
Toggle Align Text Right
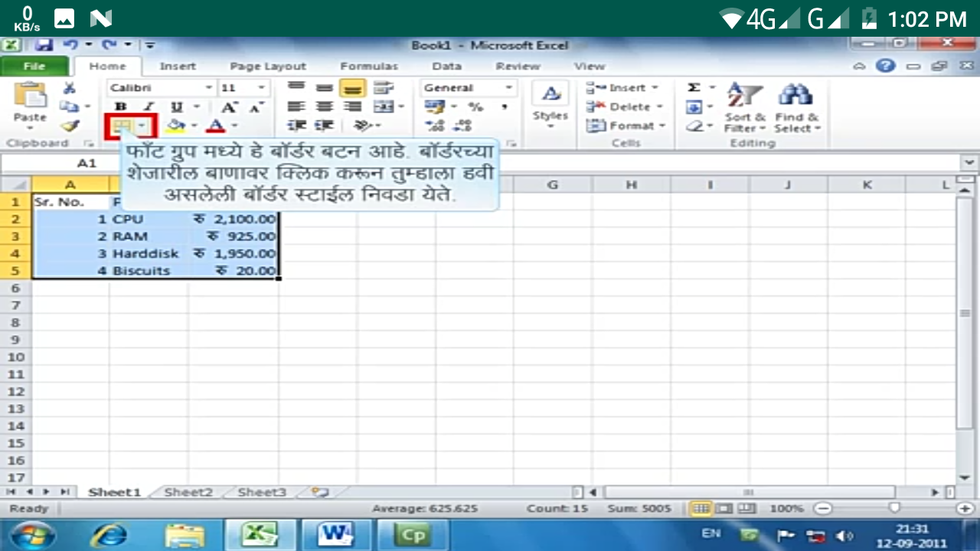pos(353,106)
